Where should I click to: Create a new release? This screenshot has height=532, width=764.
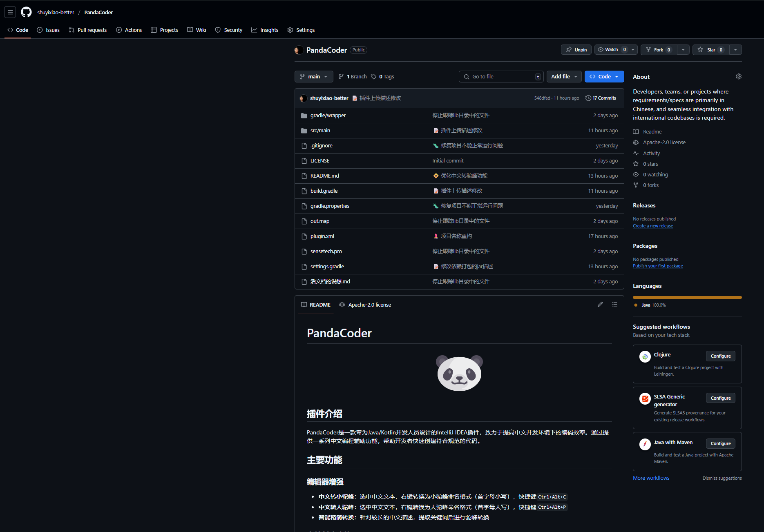[x=652, y=226]
